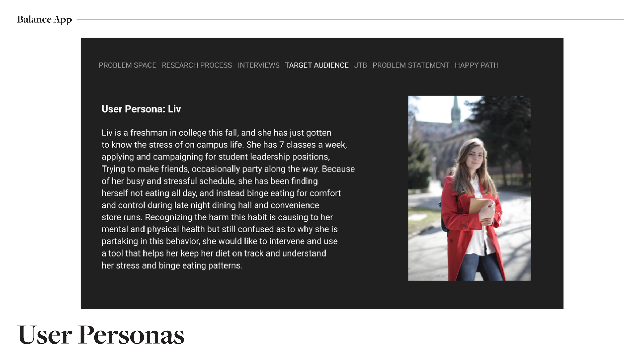This screenshot has width=644, height=362.
Task: Click the text line mentioning binge eating for comfort
Action: 221,193
